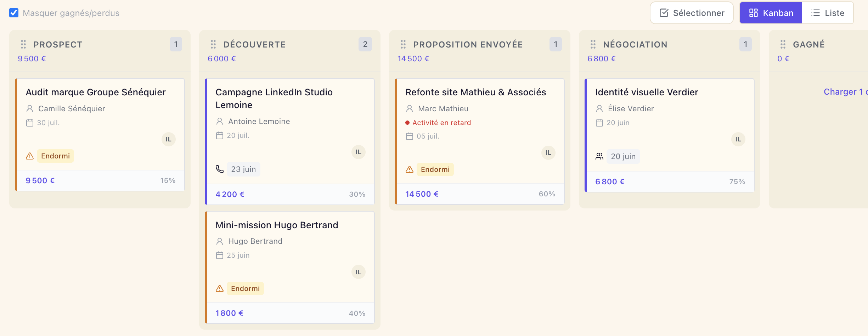Click the Activité en retard label

[x=442, y=123]
